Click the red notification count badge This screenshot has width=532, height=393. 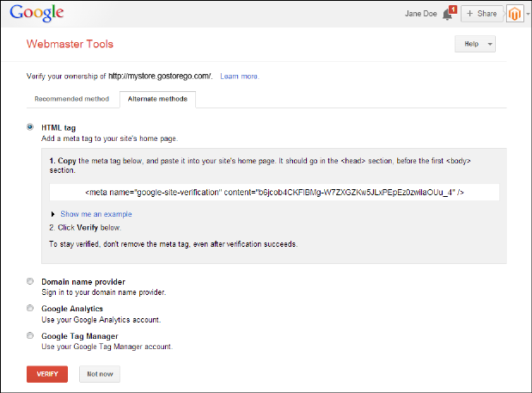453,9
